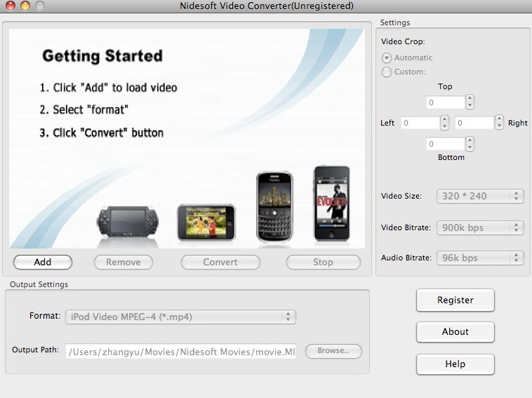Click the PSP device image
The image size is (532, 398).
pos(128,222)
